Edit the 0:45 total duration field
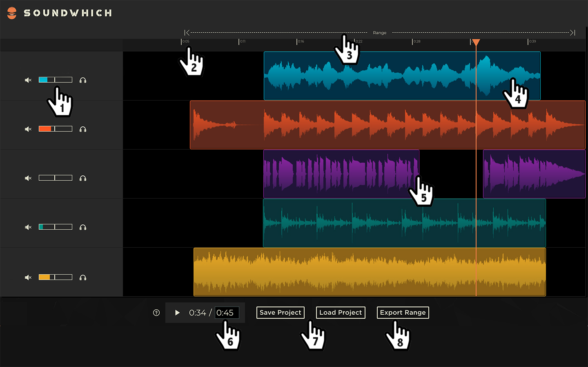This screenshot has width=588, height=367. pos(227,313)
